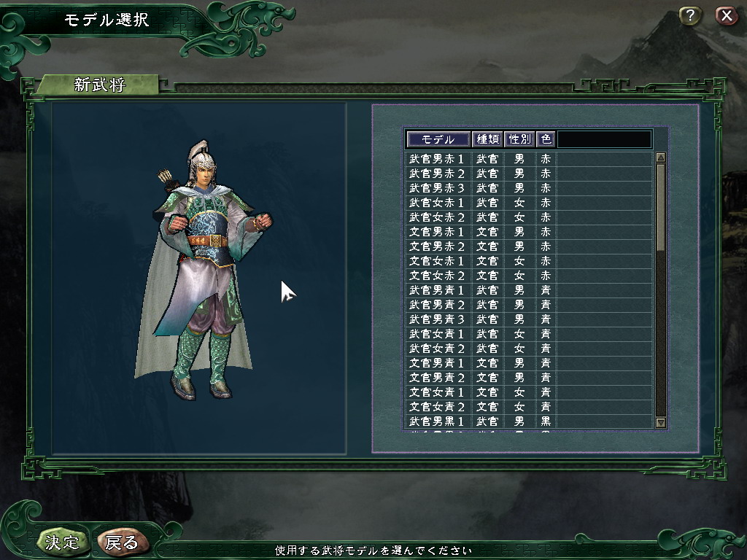Pick the 文官男赤1 model entry
The height and width of the screenshot is (560, 747).
coord(529,232)
